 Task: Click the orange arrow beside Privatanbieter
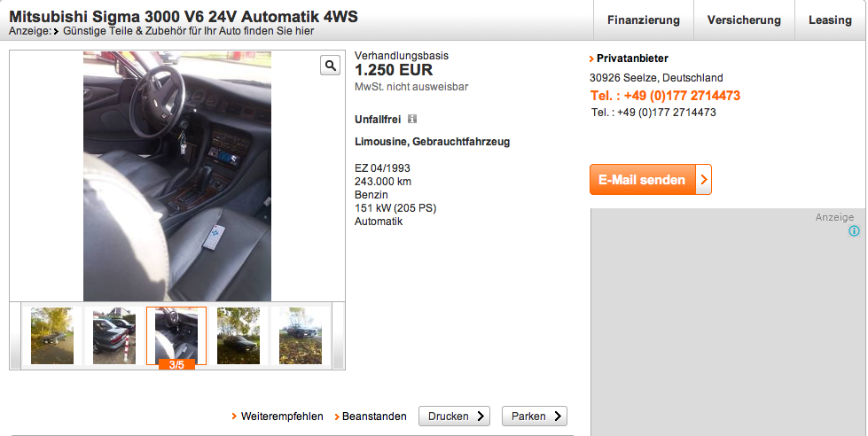click(591, 58)
